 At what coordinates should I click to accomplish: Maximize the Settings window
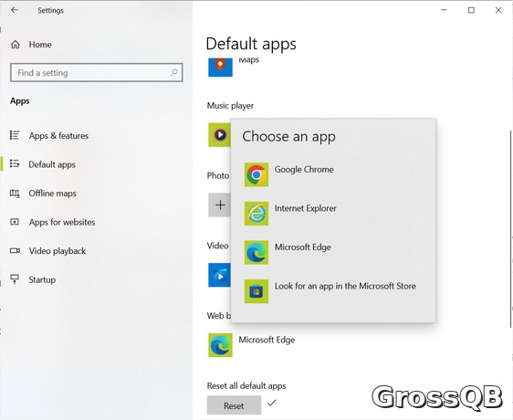tap(471, 10)
